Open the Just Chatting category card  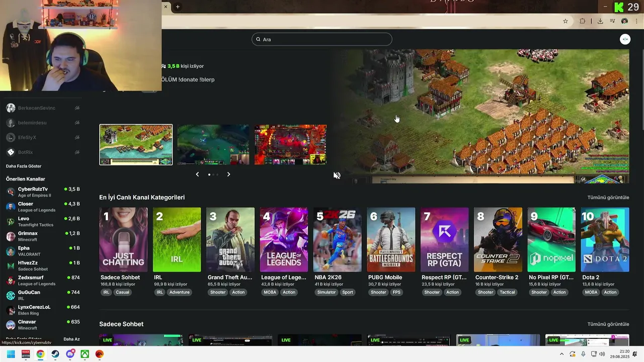click(x=123, y=240)
